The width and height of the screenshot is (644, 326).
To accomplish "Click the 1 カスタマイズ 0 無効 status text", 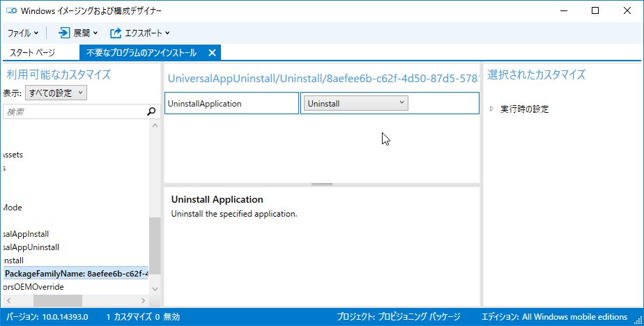I will (x=143, y=317).
